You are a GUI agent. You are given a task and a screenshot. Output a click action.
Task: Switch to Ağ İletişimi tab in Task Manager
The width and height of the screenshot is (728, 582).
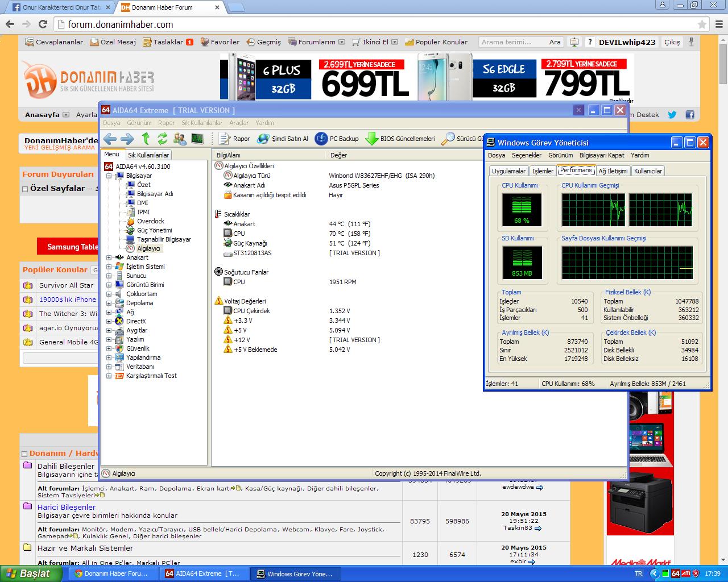[613, 171]
